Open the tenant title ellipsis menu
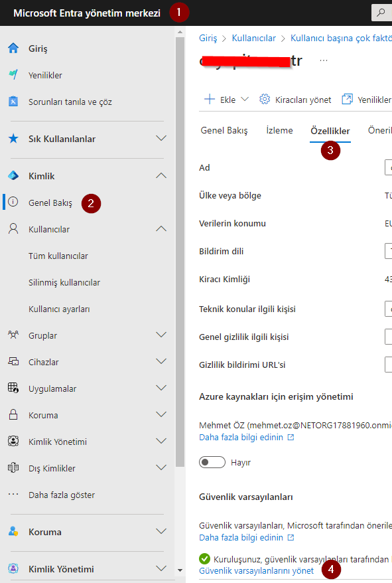Screen dimensions: 392x583 (x=324, y=60)
